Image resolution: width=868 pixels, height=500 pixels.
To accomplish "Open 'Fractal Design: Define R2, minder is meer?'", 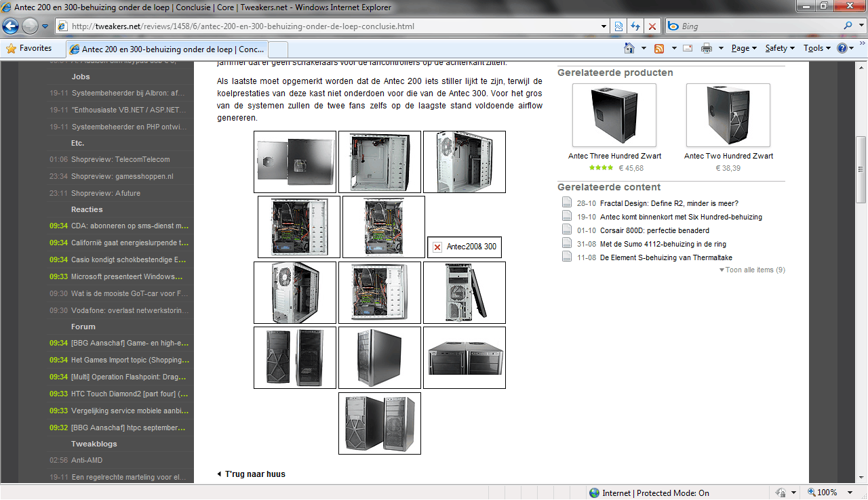I will [x=669, y=203].
